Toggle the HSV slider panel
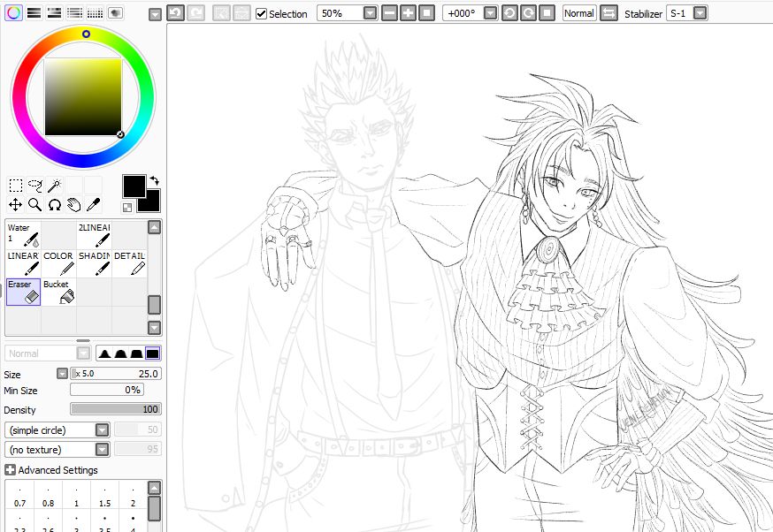773x532 pixels. click(x=54, y=12)
